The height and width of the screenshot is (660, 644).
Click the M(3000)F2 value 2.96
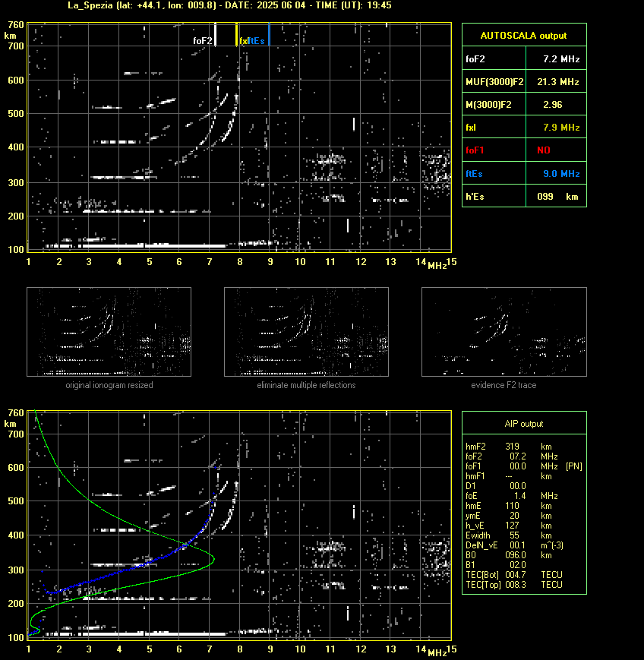click(553, 104)
